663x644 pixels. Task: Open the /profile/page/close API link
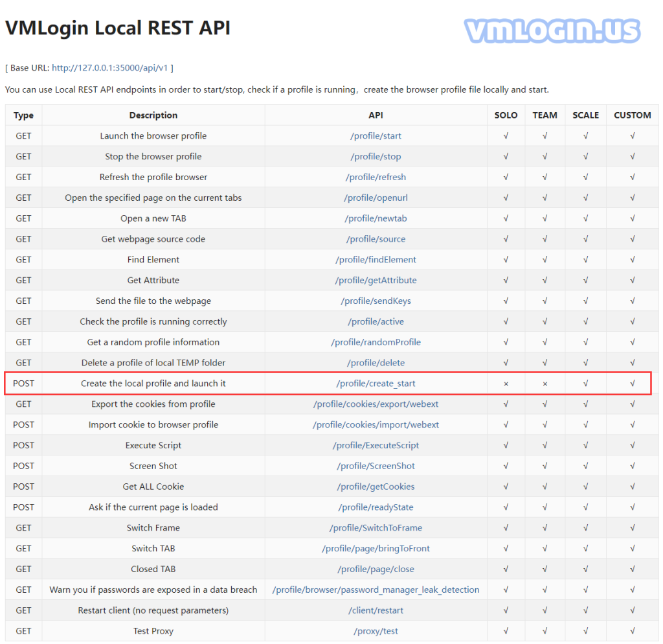pos(376,569)
